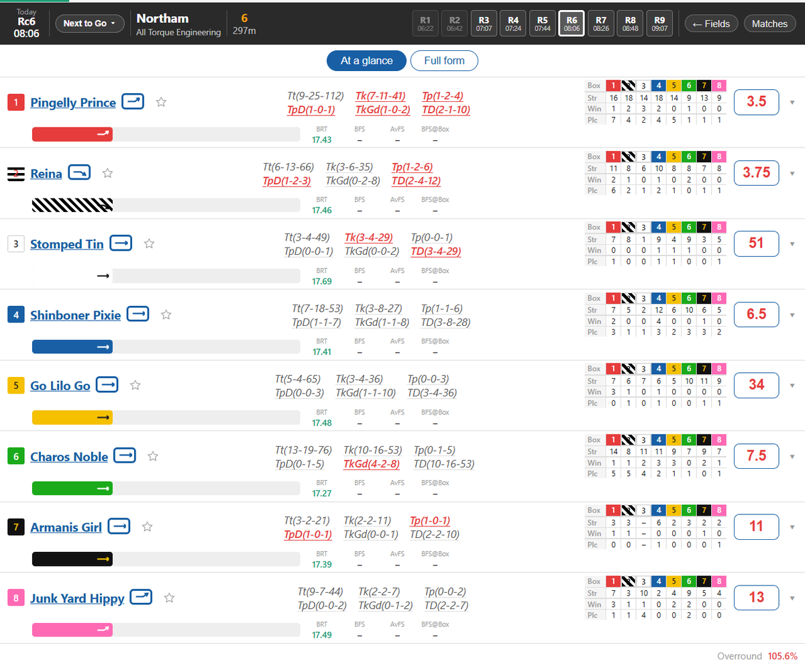Click the black box 7 badge for Armanis Girl

[x=15, y=527]
